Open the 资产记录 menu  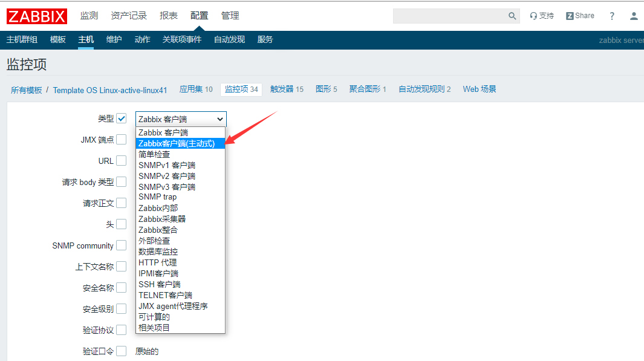click(129, 16)
